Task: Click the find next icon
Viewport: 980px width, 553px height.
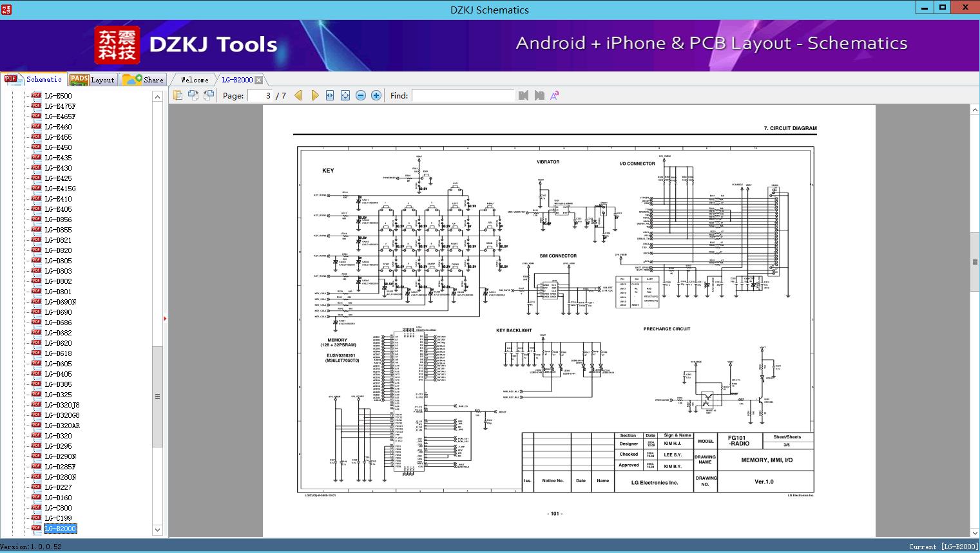Action: tap(539, 95)
